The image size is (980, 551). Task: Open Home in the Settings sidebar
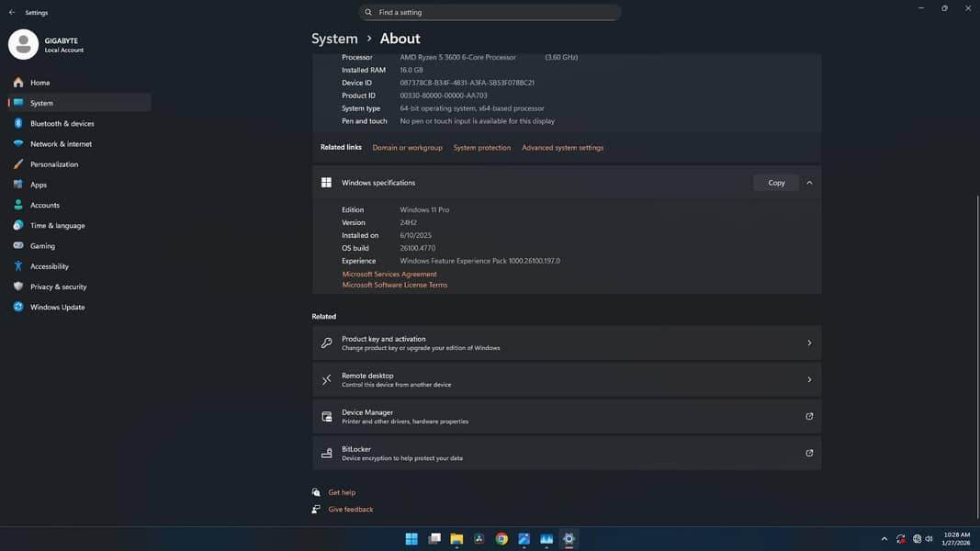(x=40, y=82)
